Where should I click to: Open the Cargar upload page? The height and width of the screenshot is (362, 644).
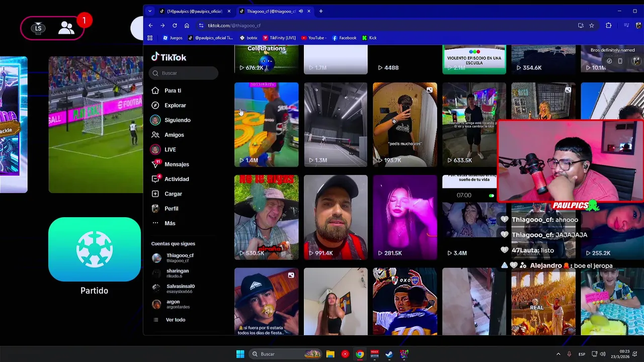point(173,194)
